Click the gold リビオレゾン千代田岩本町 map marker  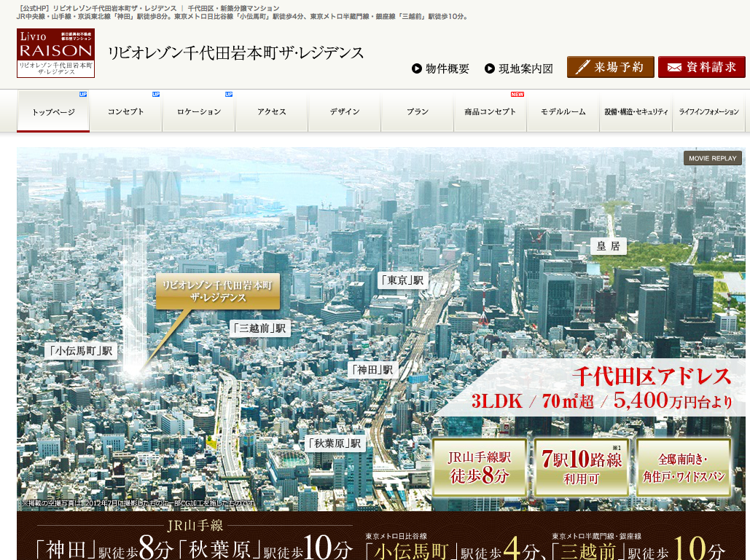217,291
